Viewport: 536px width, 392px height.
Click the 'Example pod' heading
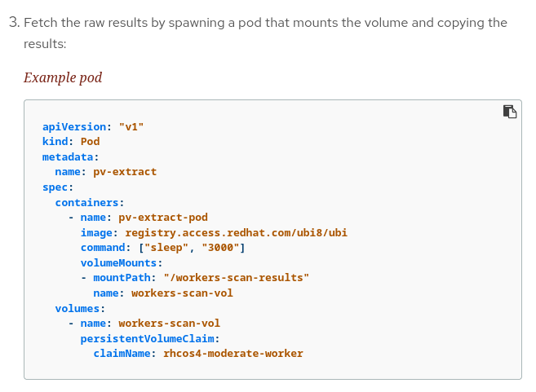pyautogui.click(x=63, y=78)
